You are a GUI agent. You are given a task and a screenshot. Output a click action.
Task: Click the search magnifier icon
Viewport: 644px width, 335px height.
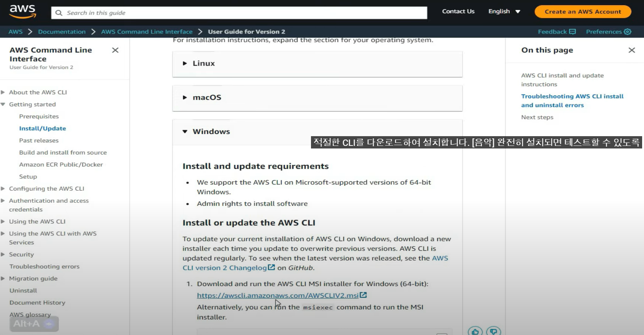(59, 13)
